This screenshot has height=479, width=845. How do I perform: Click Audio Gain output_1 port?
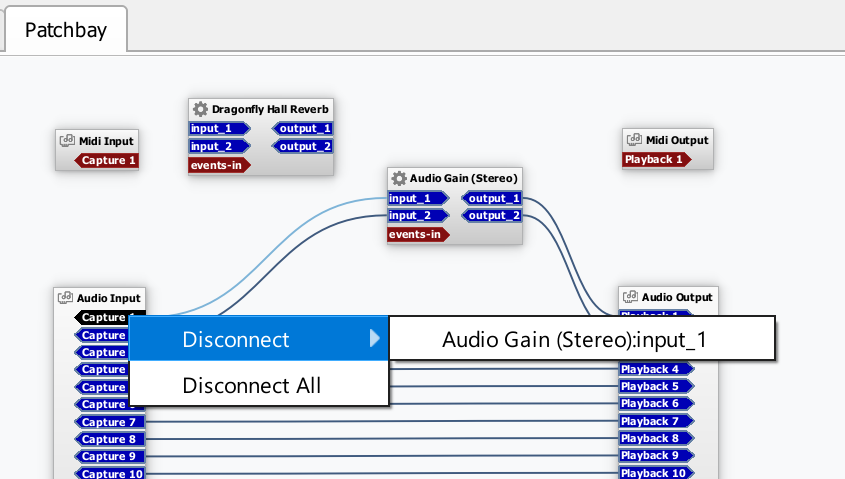(x=492, y=198)
